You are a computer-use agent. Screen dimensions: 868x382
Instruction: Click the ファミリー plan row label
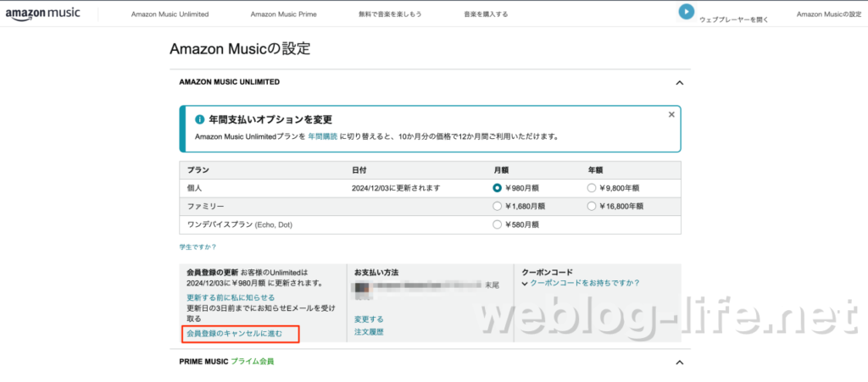(205, 206)
